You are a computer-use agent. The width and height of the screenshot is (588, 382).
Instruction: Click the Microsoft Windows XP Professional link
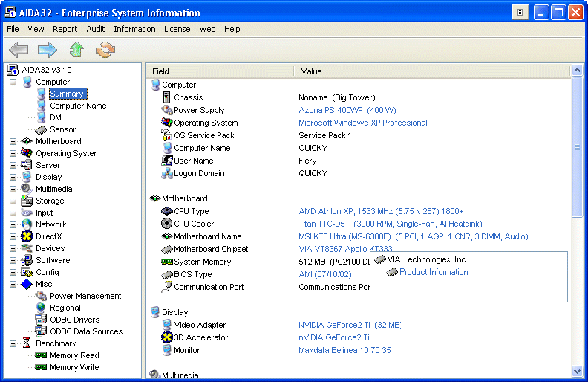362,123
